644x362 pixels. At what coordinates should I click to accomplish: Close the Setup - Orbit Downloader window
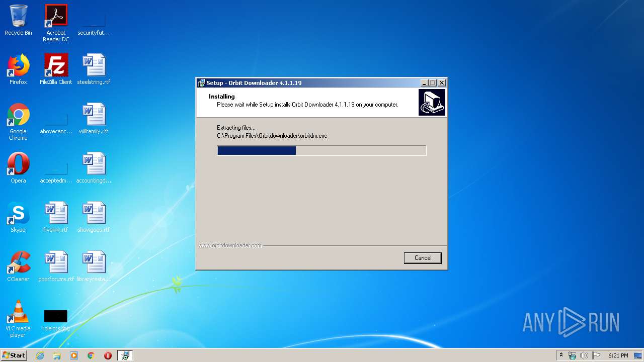click(x=442, y=83)
